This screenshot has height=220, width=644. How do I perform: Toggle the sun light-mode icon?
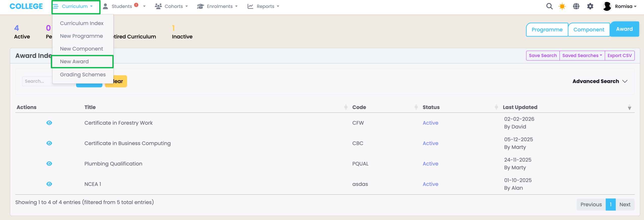click(x=562, y=6)
